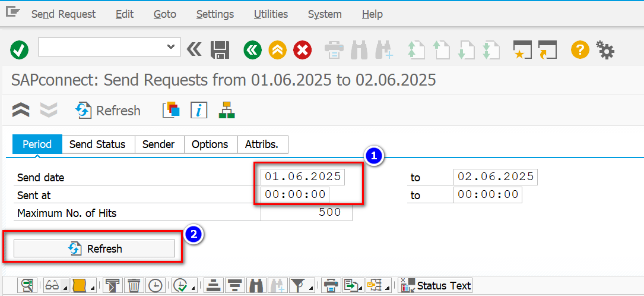Click the Find binoculars icon in standard toolbar
644x296 pixels.
pos(359,50)
